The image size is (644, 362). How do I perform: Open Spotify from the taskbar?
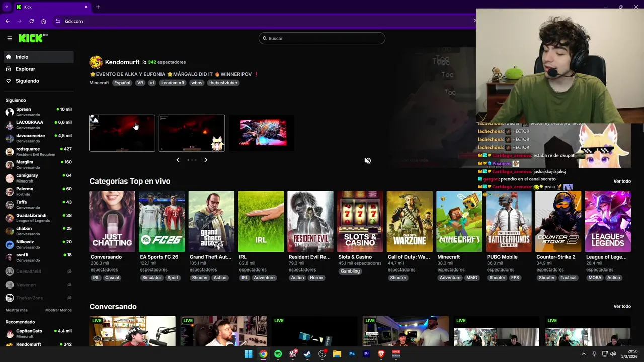278,354
